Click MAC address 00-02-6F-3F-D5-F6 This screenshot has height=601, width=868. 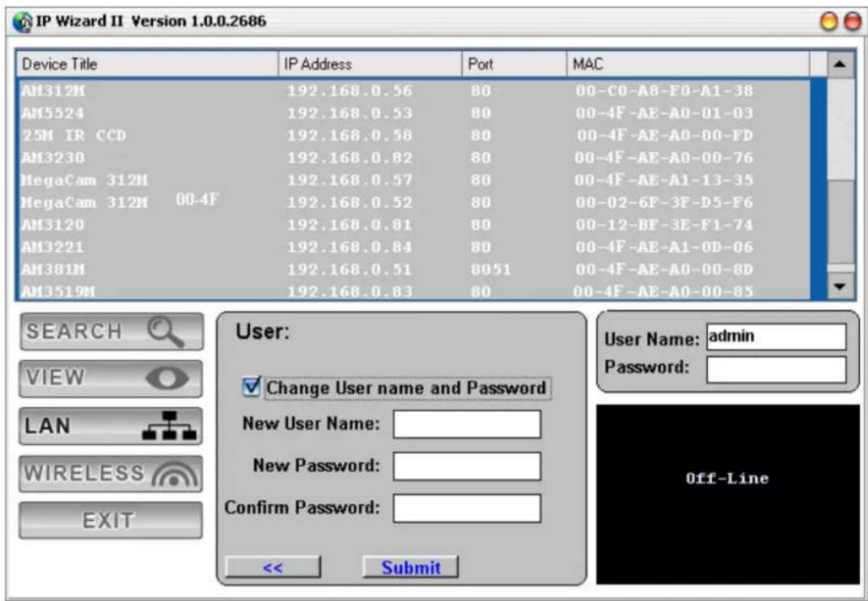(x=663, y=202)
